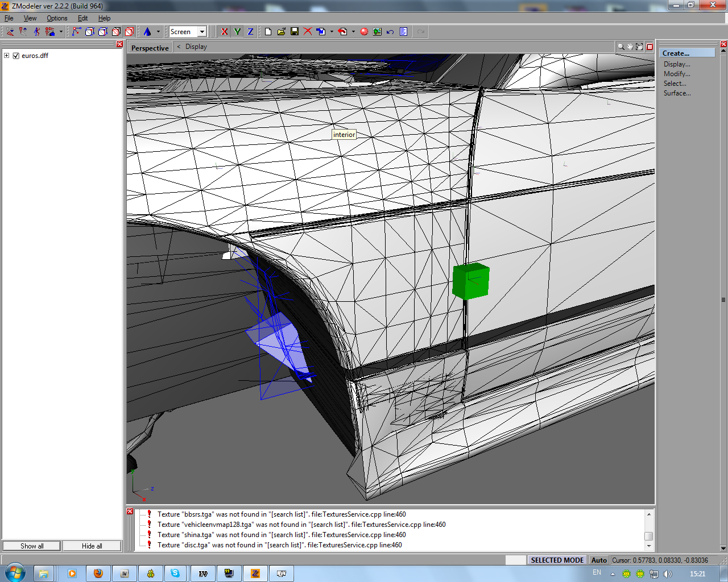This screenshot has height=582, width=728.
Task: Uncheck the euros.dff visibility checkbox
Action: coord(16,56)
